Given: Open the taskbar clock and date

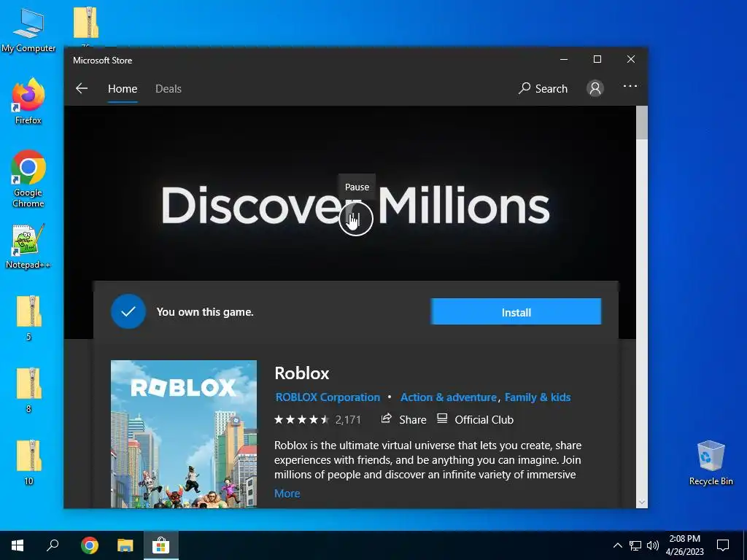Looking at the screenshot, I should pos(684,545).
